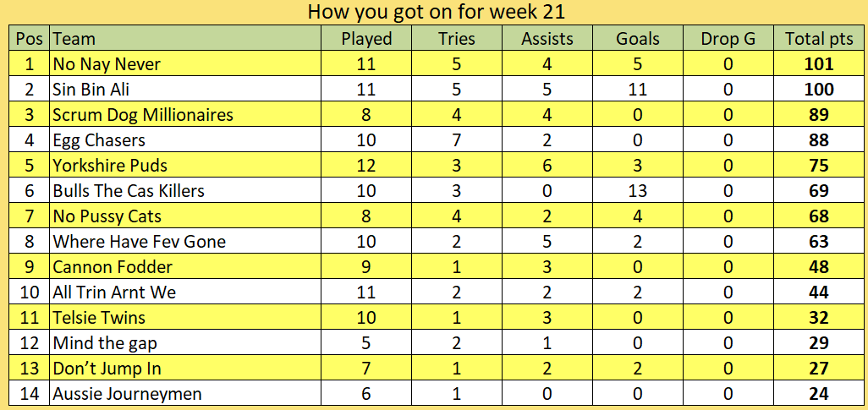The width and height of the screenshot is (868, 410).
Task: Select the Sin Bin Ali team cell
Action: tap(185, 89)
